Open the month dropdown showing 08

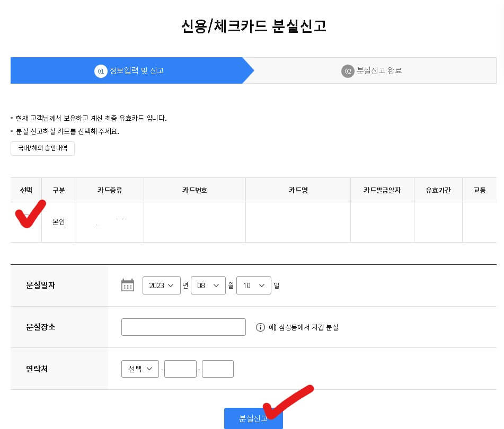[x=208, y=285]
